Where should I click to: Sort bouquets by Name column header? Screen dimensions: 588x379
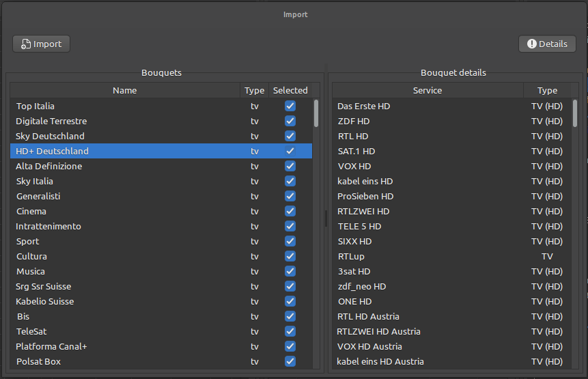tap(124, 90)
